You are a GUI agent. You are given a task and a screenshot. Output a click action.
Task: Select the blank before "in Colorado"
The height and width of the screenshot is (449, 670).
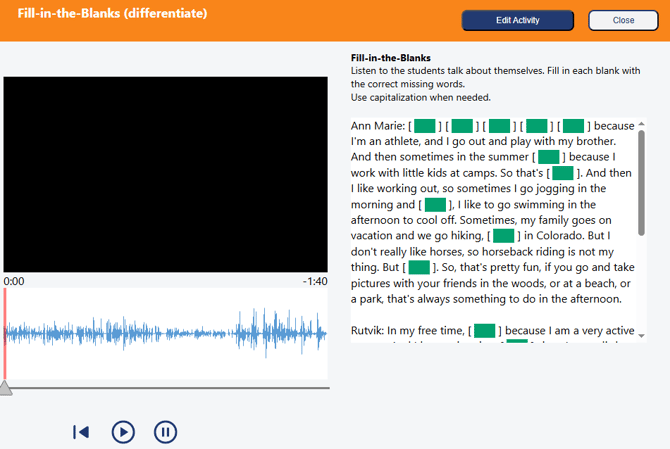pyautogui.click(x=503, y=236)
